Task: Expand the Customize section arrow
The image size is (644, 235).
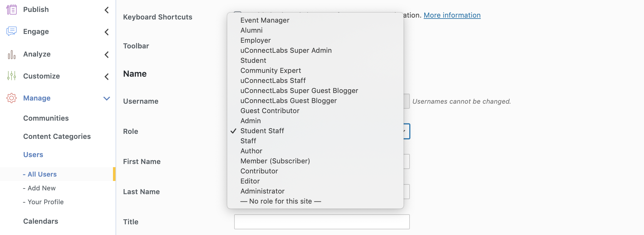Action: pos(107,77)
